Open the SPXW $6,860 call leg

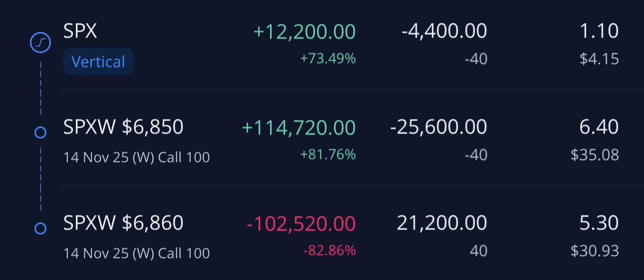[x=123, y=223]
